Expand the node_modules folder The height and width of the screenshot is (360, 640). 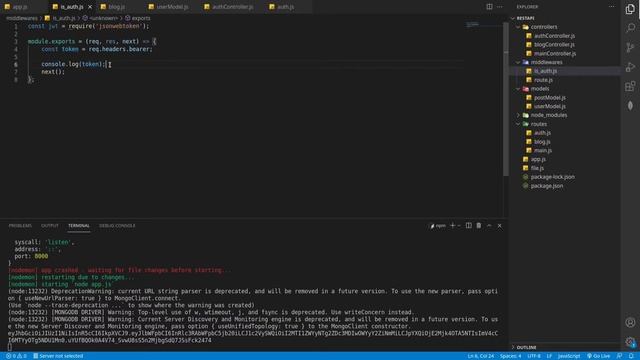(518, 115)
